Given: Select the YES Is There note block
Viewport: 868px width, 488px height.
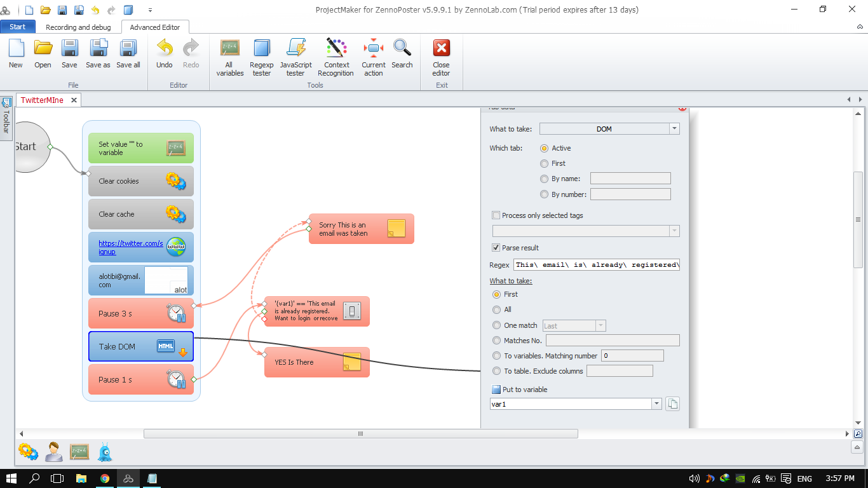Looking at the screenshot, I should 317,362.
